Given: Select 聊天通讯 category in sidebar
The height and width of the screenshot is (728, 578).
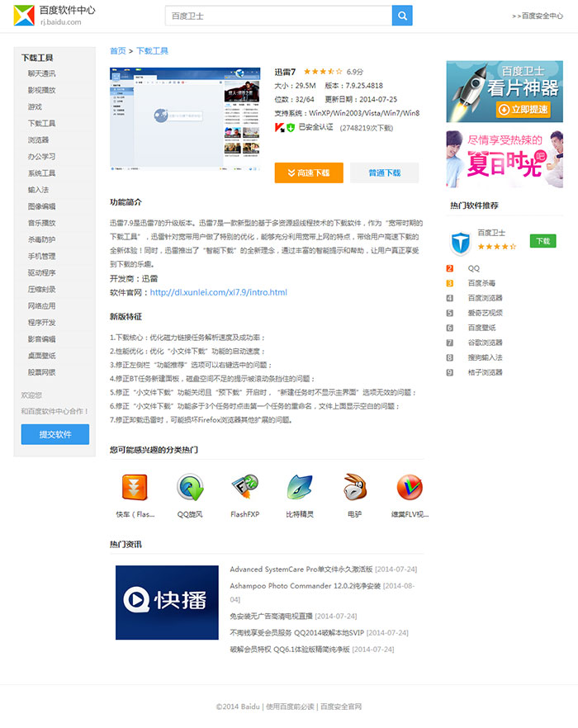Looking at the screenshot, I should point(41,73).
